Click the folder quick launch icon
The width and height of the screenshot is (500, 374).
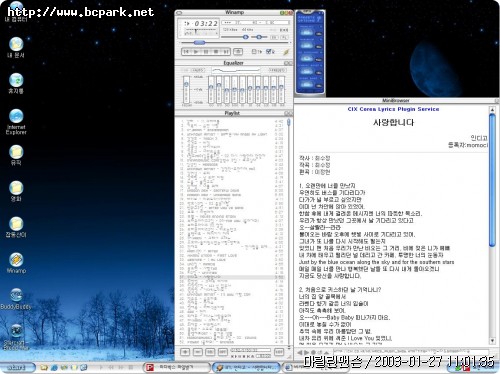(x=44, y=367)
